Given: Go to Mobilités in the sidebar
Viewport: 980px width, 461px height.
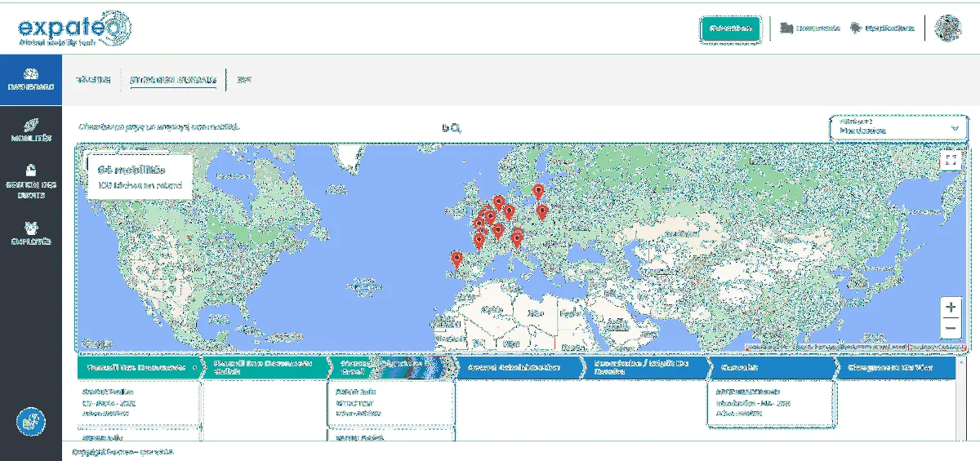Looking at the screenshot, I should pos(30,125).
